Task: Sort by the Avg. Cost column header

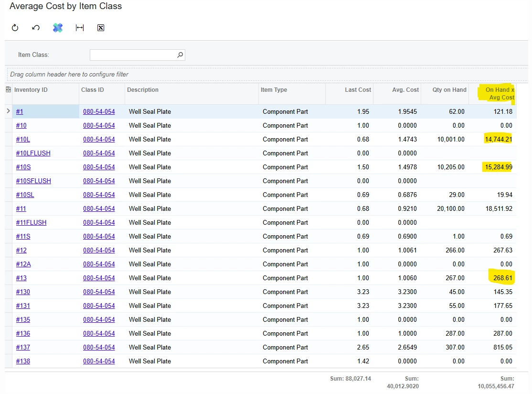Action: click(405, 90)
